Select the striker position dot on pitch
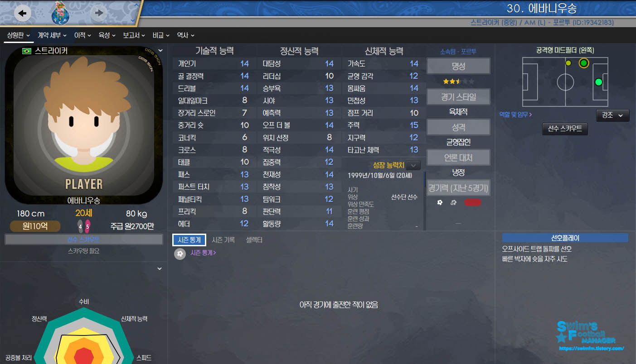Viewport: 636px width, 364px height. pos(598,82)
